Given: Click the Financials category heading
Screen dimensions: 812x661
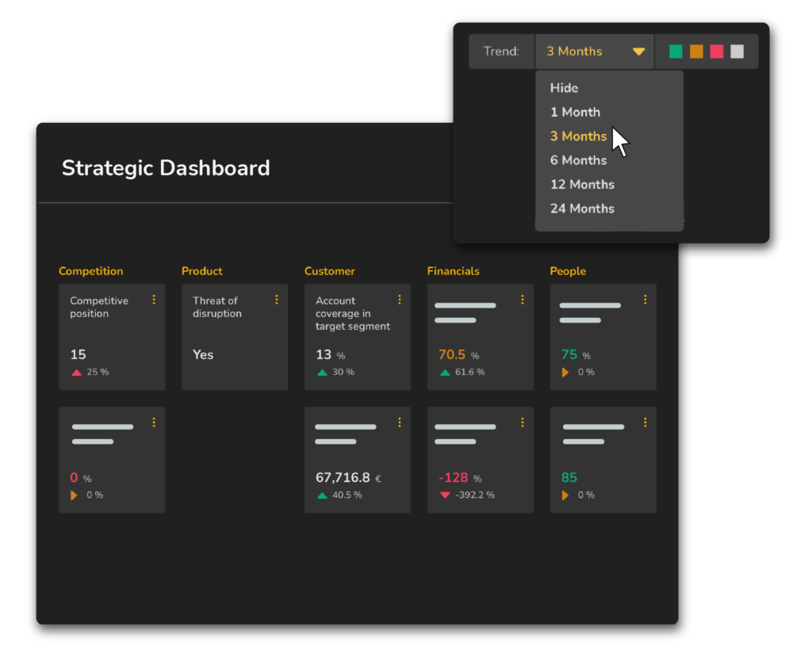Looking at the screenshot, I should click(453, 271).
